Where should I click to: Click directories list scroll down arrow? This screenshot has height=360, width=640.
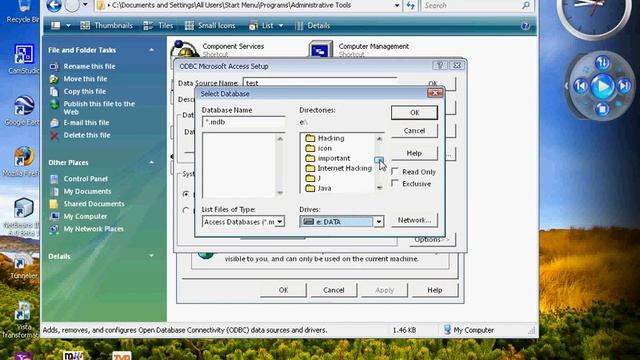[x=379, y=188]
